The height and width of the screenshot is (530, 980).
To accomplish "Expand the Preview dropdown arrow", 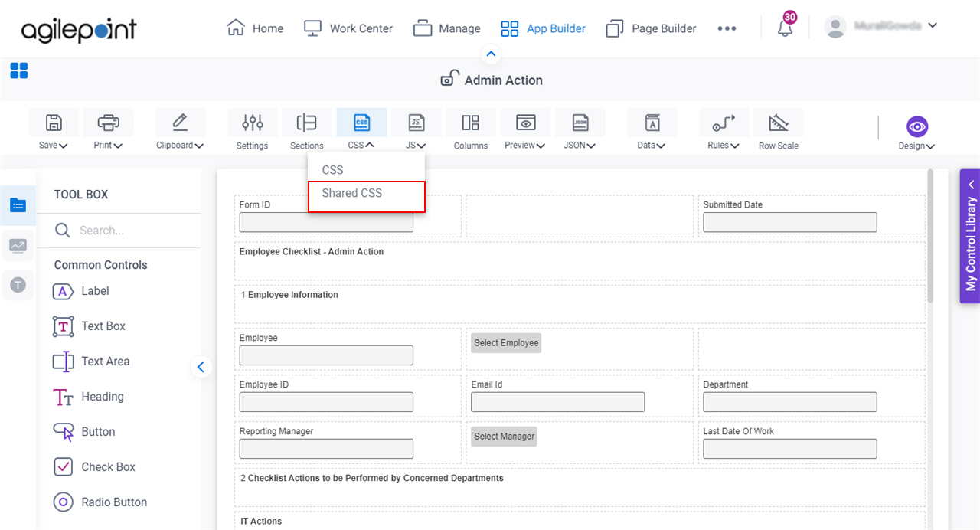I will coord(541,146).
